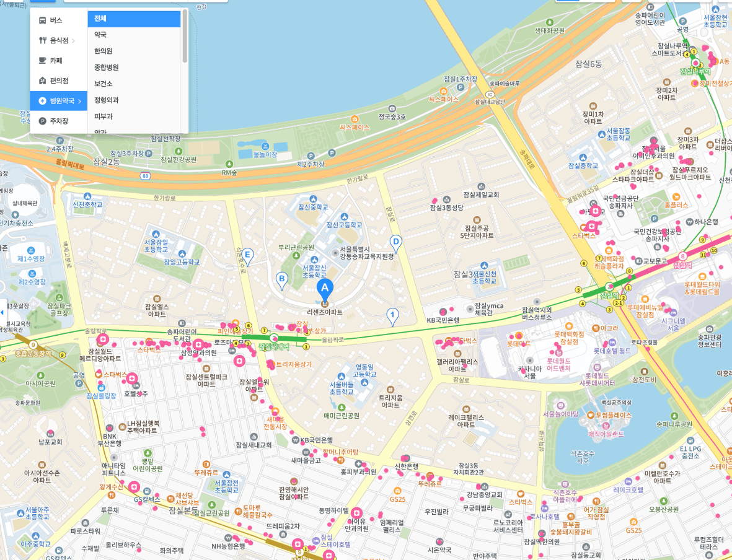Screen dimensions: 732x560
Task: Click the NH농협은행 bank icon
Action: pyautogui.click(x=228, y=538)
